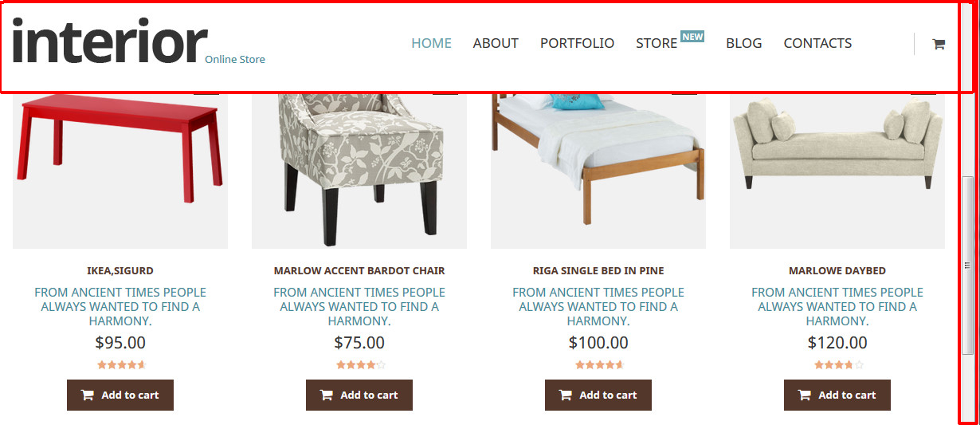Click the NEW badge beside Store

pyautogui.click(x=692, y=37)
